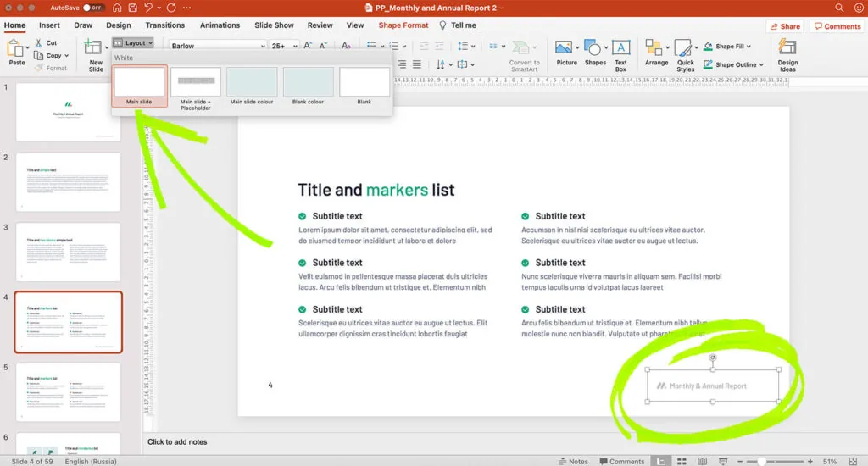Viewport: 868px width, 466px height.
Task: Click Tell me search
Action: 458,25
